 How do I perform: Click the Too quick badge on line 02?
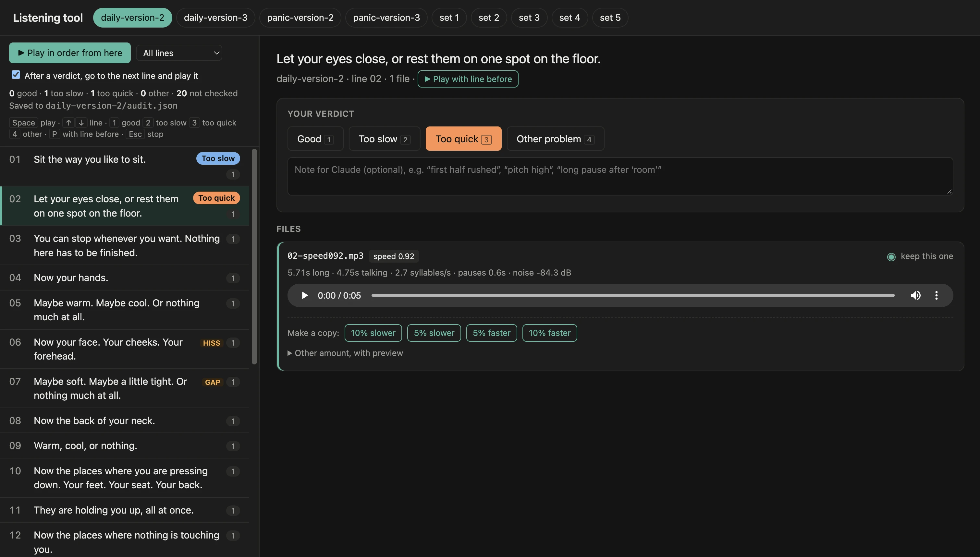point(216,198)
